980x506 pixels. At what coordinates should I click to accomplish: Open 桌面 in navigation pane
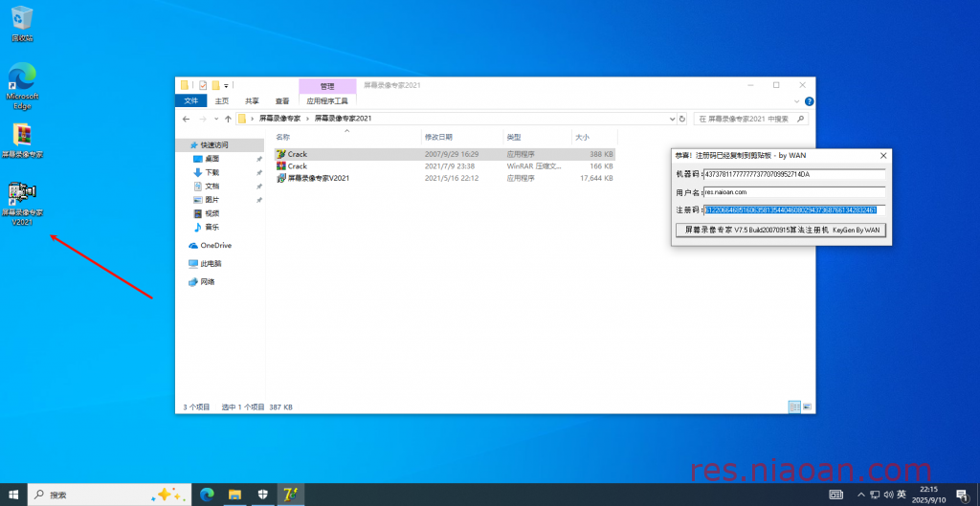(x=212, y=159)
